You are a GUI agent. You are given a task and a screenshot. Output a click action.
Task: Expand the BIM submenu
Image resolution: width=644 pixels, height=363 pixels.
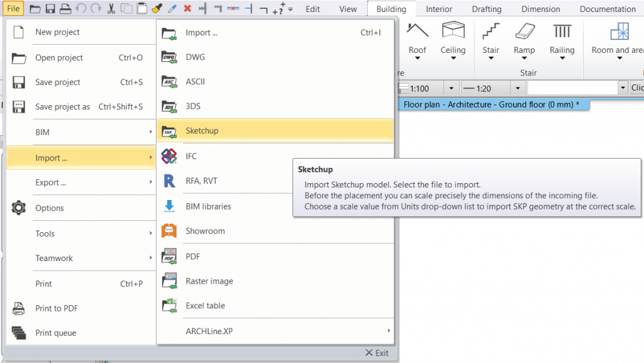[81, 132]
